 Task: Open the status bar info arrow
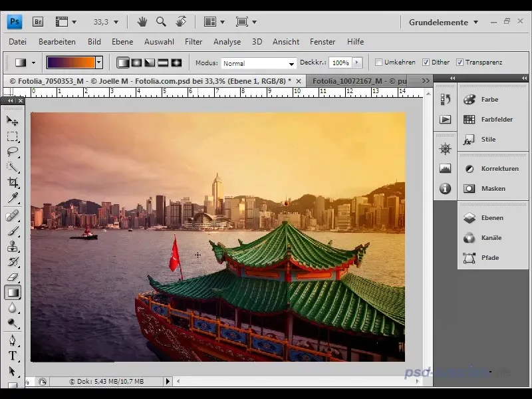(168, 381)
